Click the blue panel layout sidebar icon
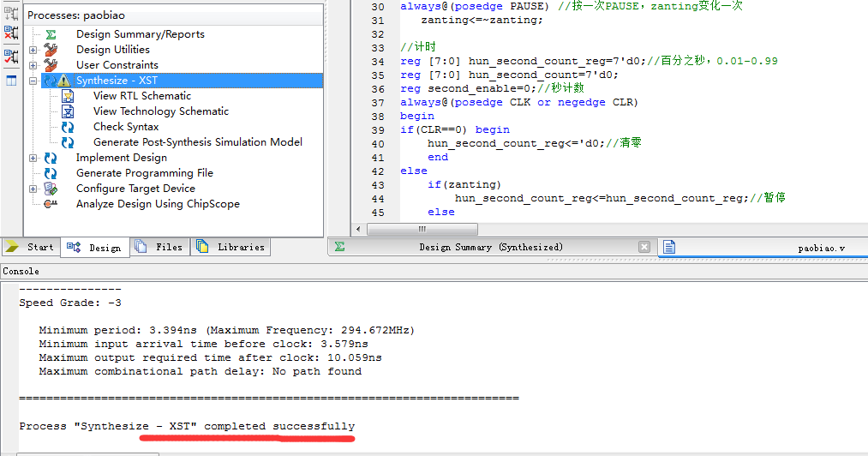 11,81
